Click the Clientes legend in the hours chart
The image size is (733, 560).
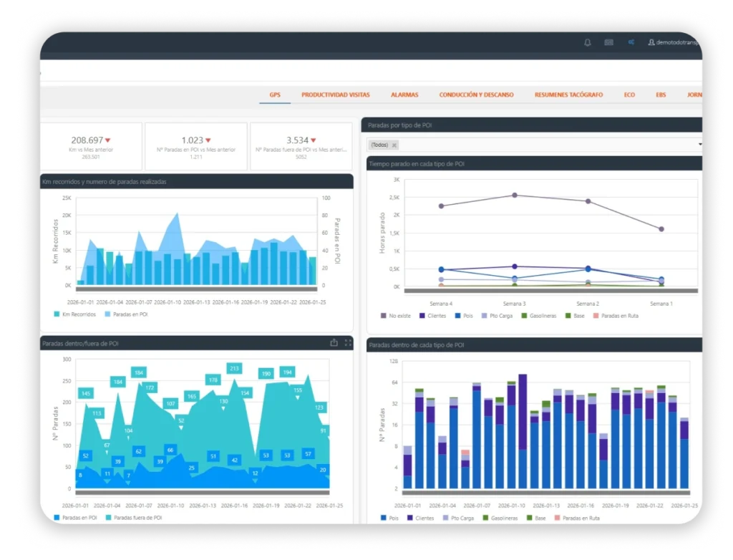[x=432, y=316]
